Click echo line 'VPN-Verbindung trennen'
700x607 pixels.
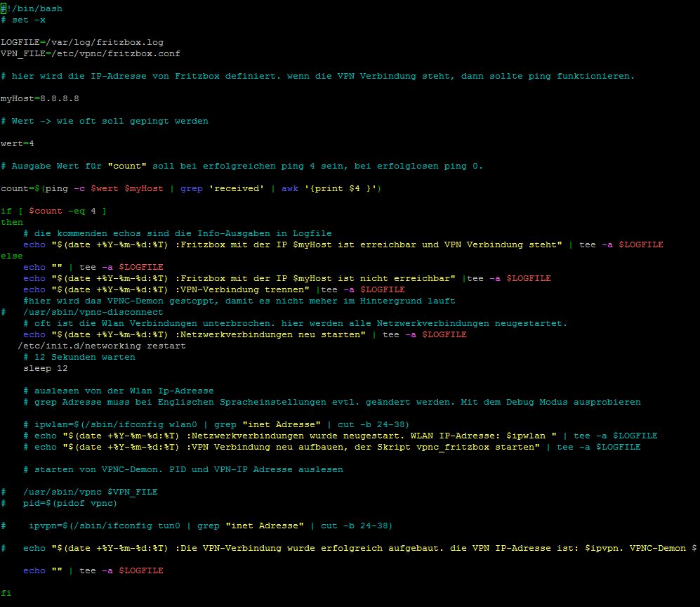pyautogui.click(x=214, y=289)
